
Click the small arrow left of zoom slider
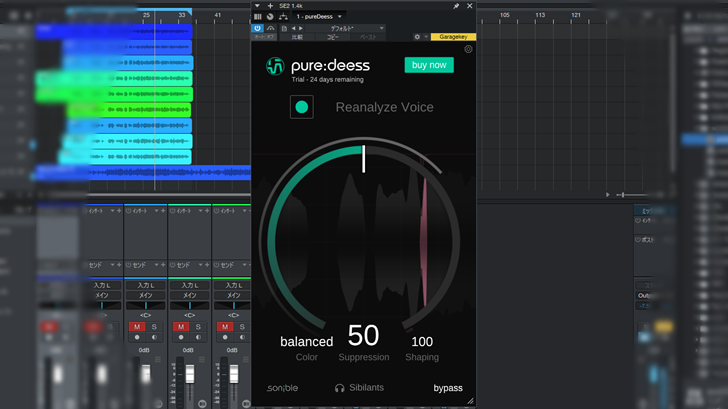[x=607, y=195]
